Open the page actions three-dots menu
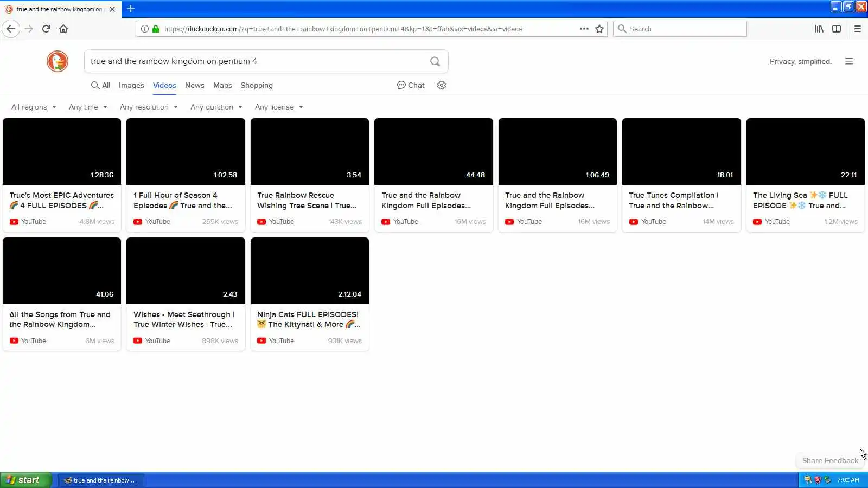 pos(584,29)
